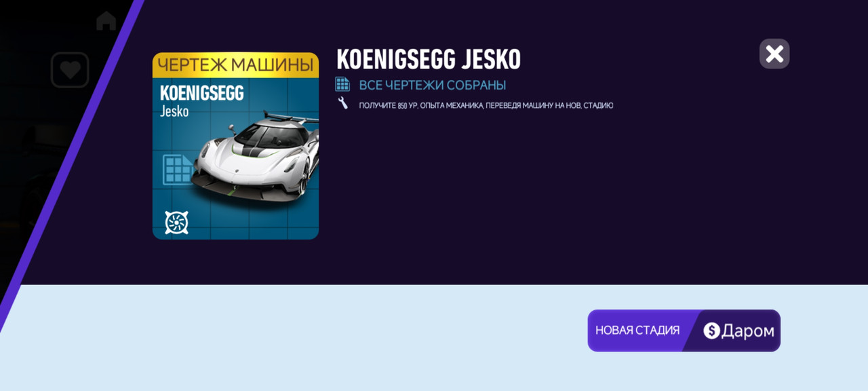Image resolution: width=868 pixels, height=391 pixels.
Task: Click the KOENIGSEGG JESKO title heading
Action: 429,60
